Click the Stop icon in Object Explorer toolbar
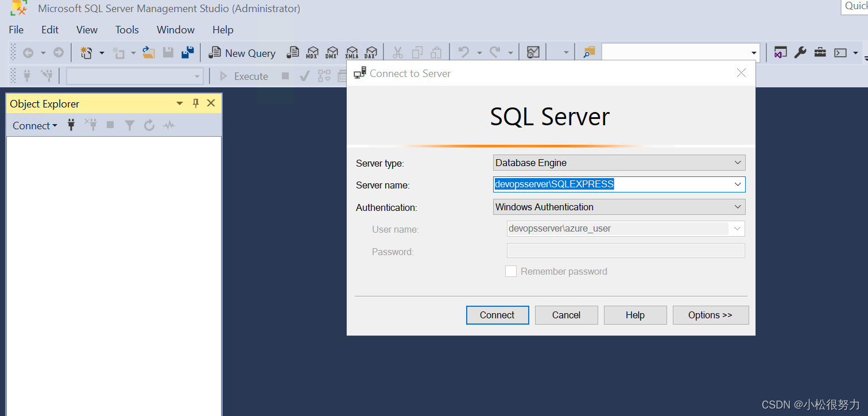This screenshot has width=868, height=416. (x=110, y=125)
